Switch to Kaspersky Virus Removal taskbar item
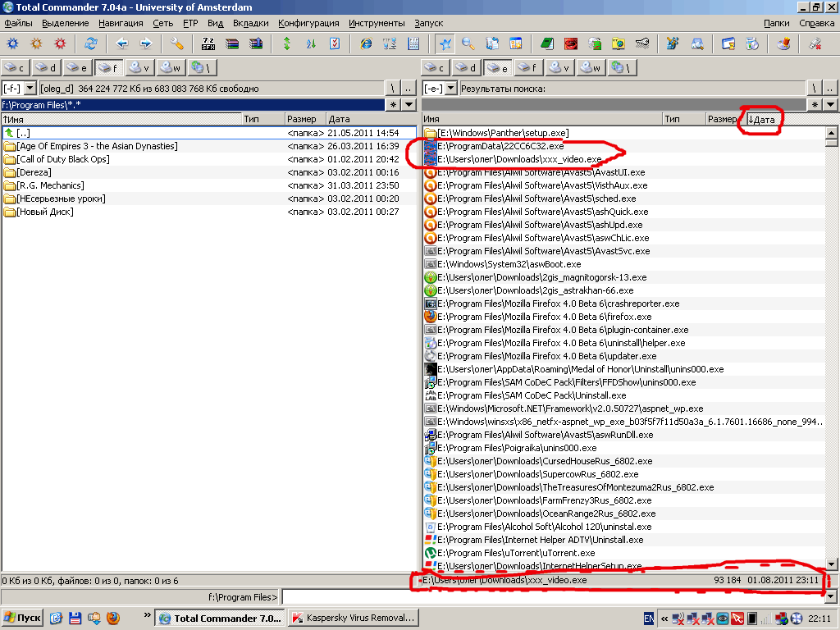The height and width of the screenshot is (630, 840). coord(354,618)
